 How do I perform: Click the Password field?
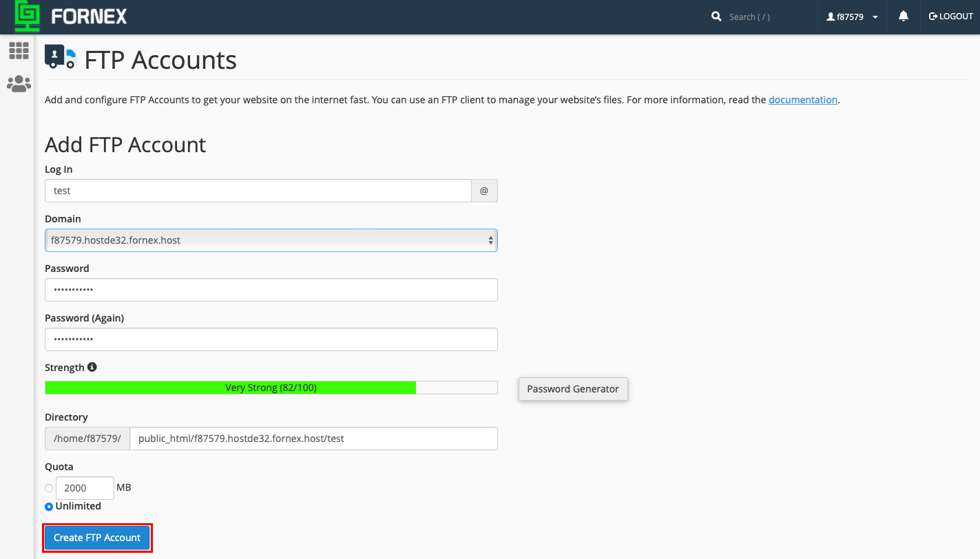click(x=271, y=290)
